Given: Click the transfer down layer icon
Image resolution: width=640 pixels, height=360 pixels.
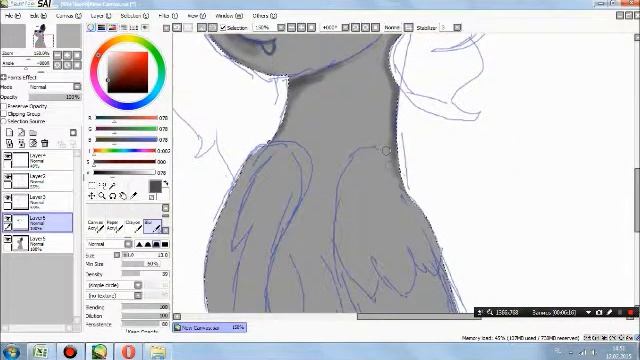Looking at the screenshot, I should click(9, 143).
